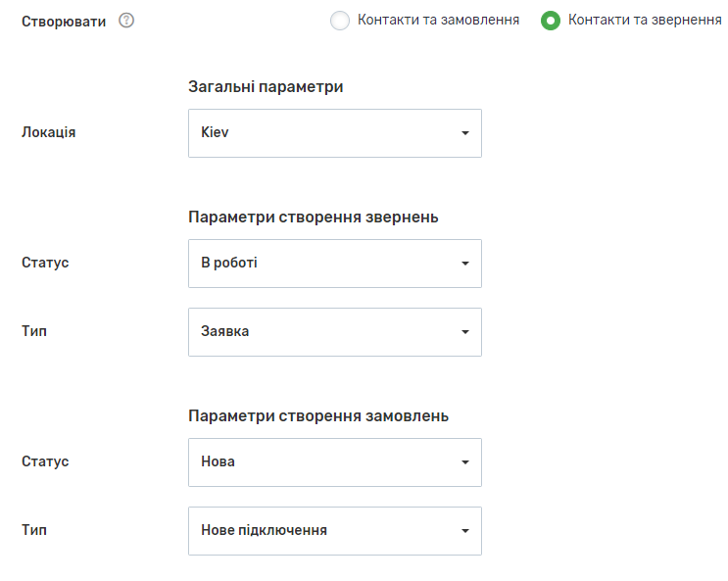Expand the Нове підключення type dropdown
Image resolution: width=728 pixels, height=581 pixels.
(323, 531)
